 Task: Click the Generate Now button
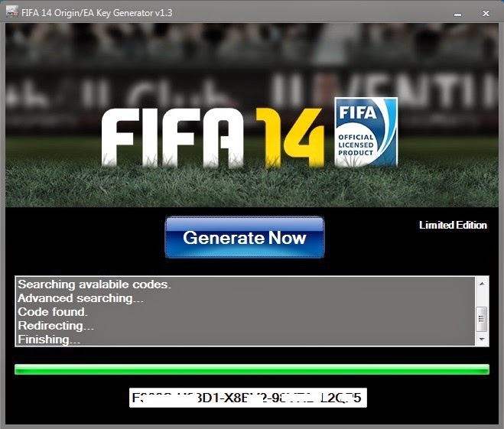click(x=245, y=237)
